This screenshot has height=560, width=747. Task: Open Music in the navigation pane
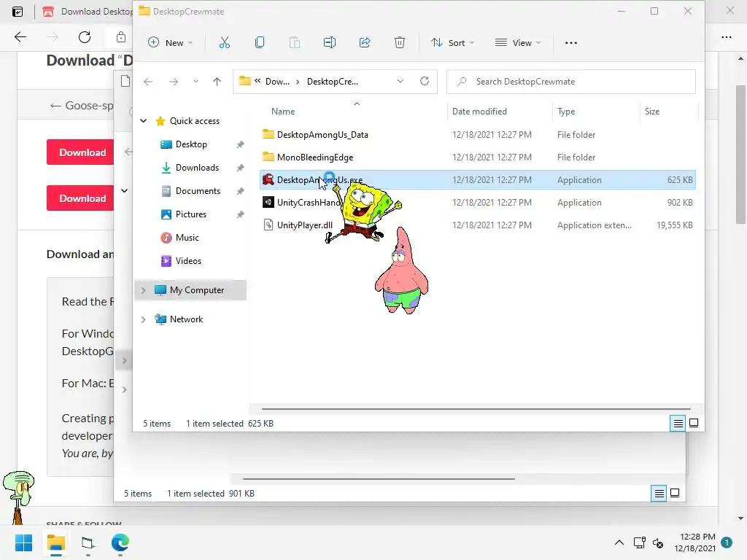tap(187, 238)
